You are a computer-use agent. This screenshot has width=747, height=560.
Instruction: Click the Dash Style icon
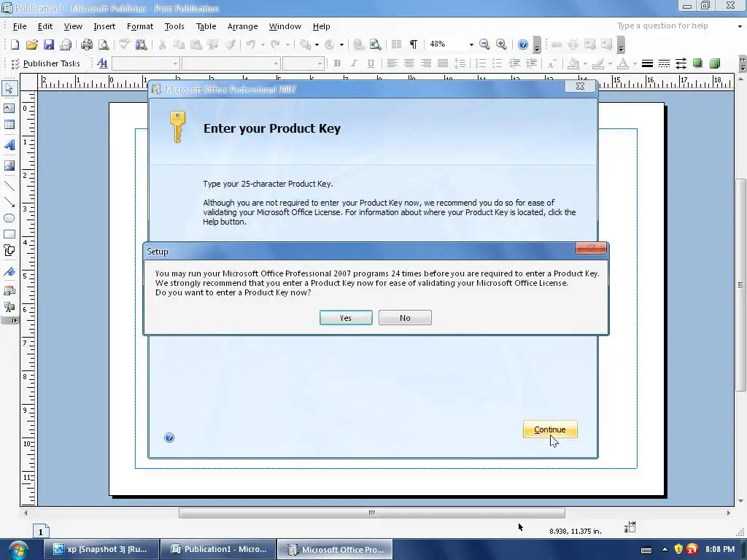[664, 63]
